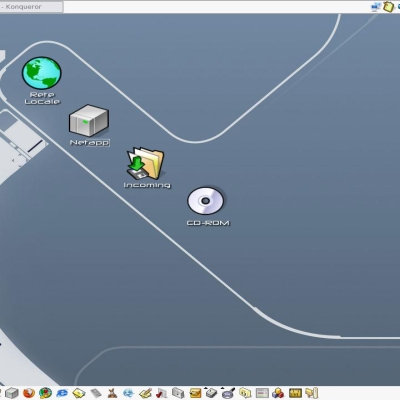Click the gray box icon in panel

point(12,393)
